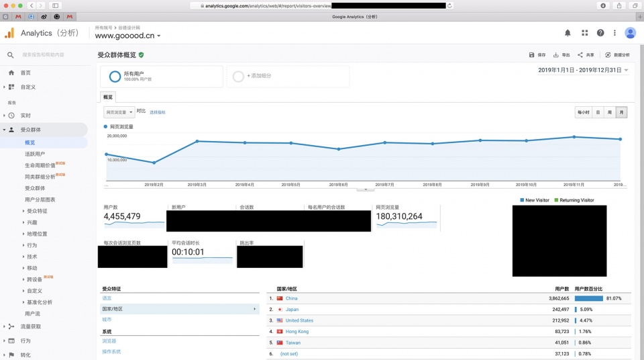Click the green verified shield icon

point(142,54)
